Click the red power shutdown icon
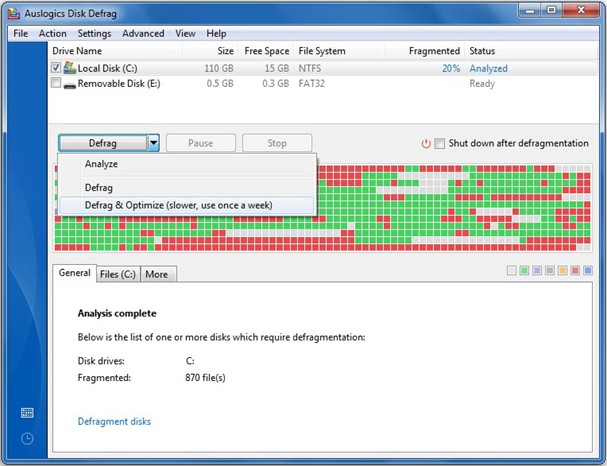 coord(426,144)
